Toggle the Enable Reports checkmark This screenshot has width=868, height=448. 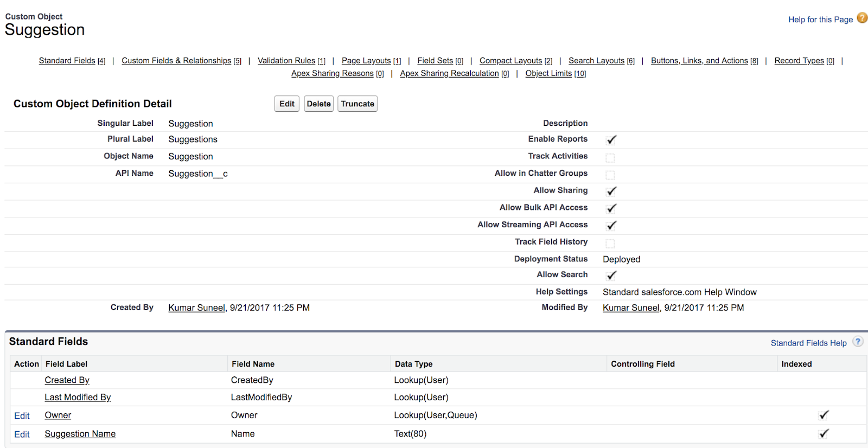pyautogui.click(x=611, y=139)
